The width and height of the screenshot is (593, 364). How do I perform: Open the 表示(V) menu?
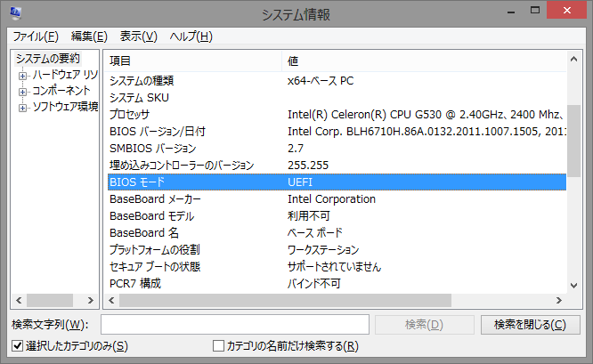138,36
